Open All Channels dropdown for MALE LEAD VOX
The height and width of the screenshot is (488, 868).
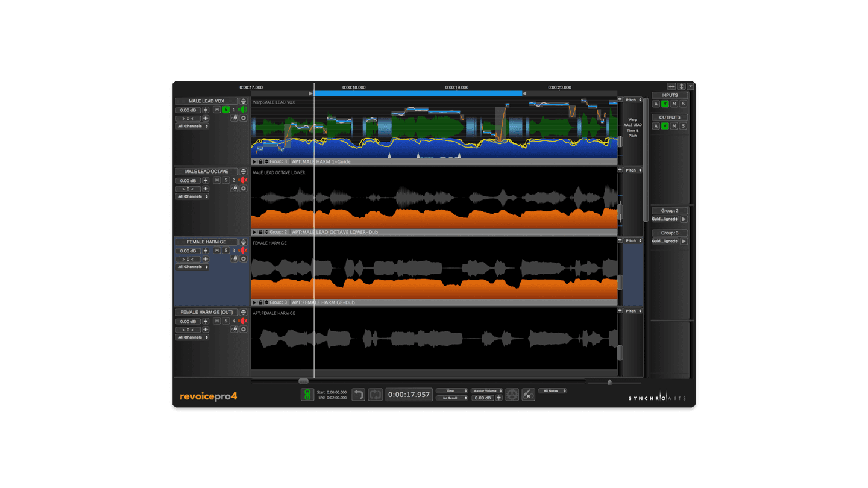192,126
